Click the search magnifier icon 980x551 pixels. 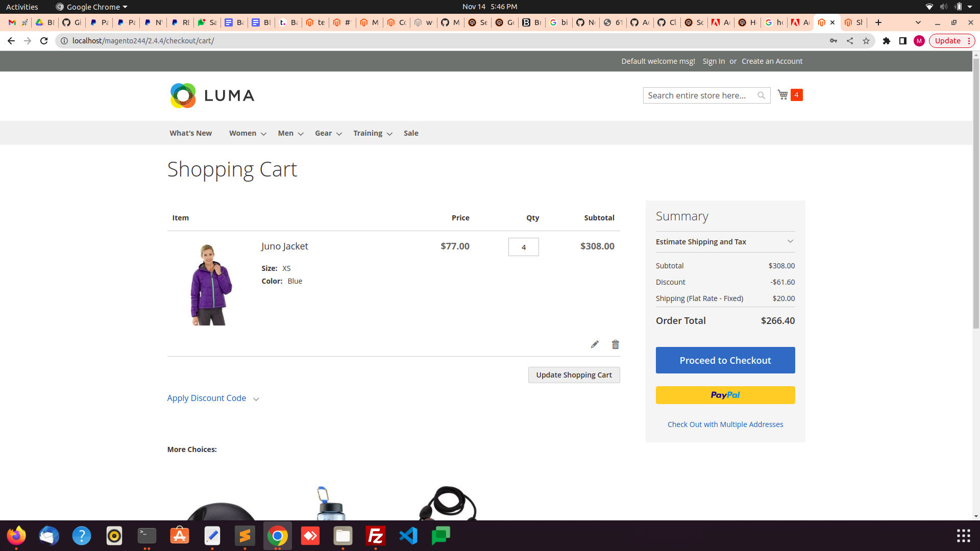click(x=761, y=95)
